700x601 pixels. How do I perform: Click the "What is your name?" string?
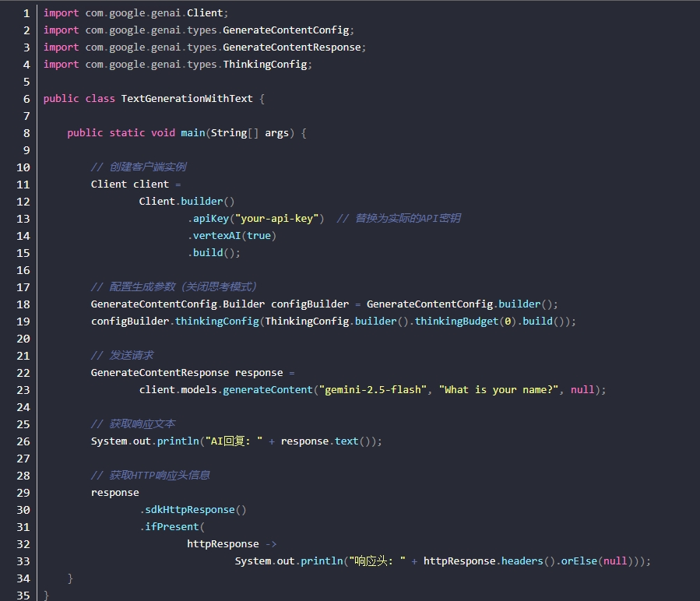[504, 390]
